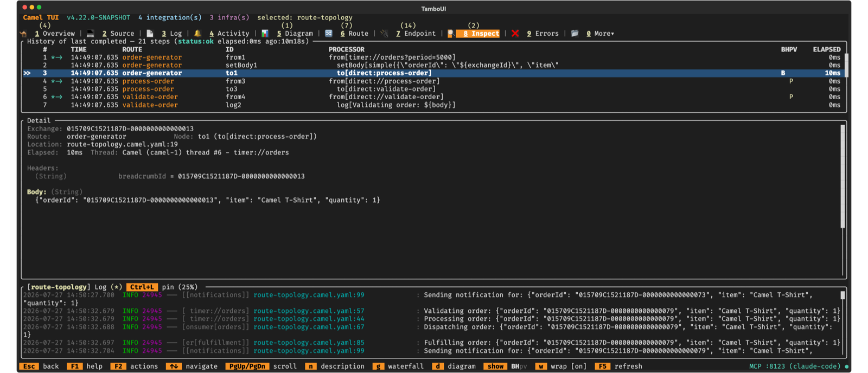
Task: Open the Overview tab
Action: (55, 34)
